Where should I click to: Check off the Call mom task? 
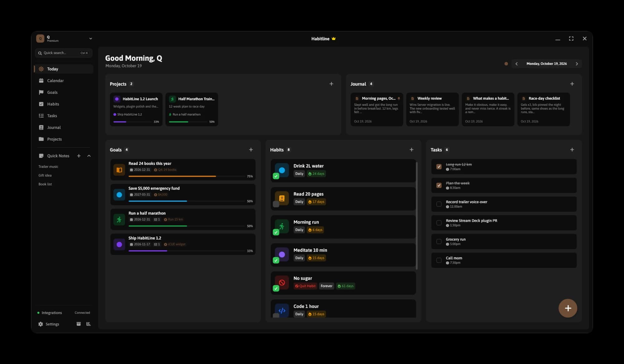coord(439,260)
